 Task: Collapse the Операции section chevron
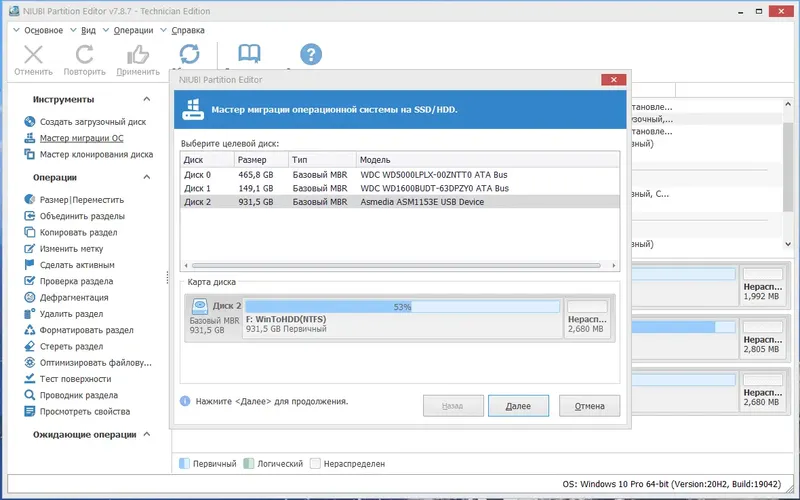pyautogui.click(x=147, y=177)
